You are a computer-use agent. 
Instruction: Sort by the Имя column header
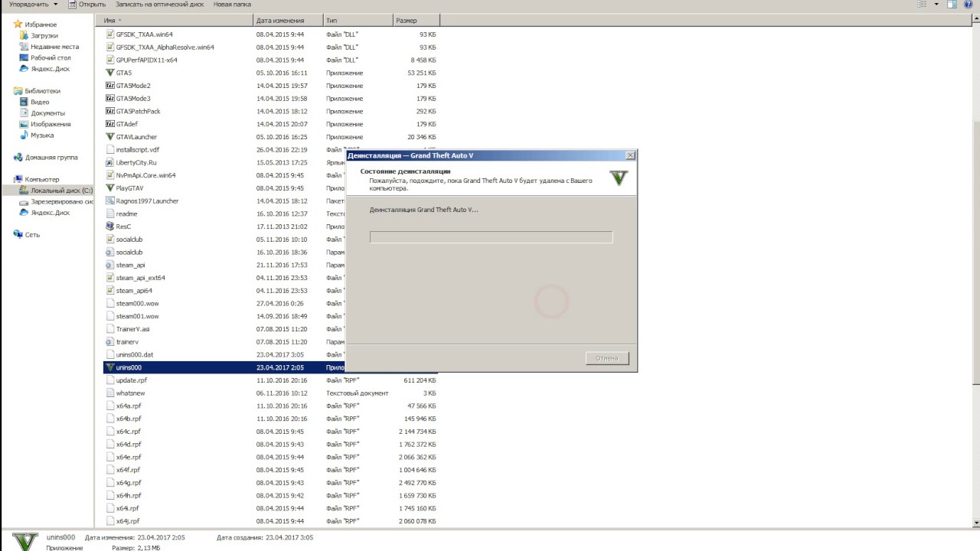177,21
